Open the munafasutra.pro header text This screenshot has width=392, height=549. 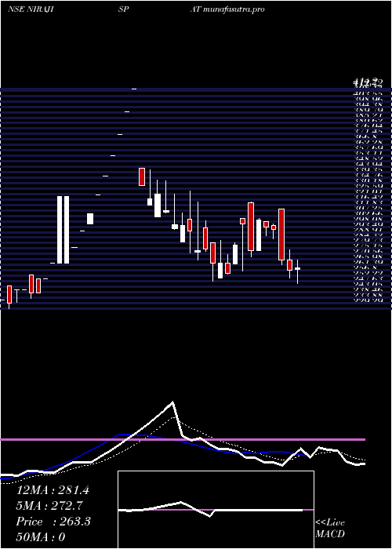(234, 9)
